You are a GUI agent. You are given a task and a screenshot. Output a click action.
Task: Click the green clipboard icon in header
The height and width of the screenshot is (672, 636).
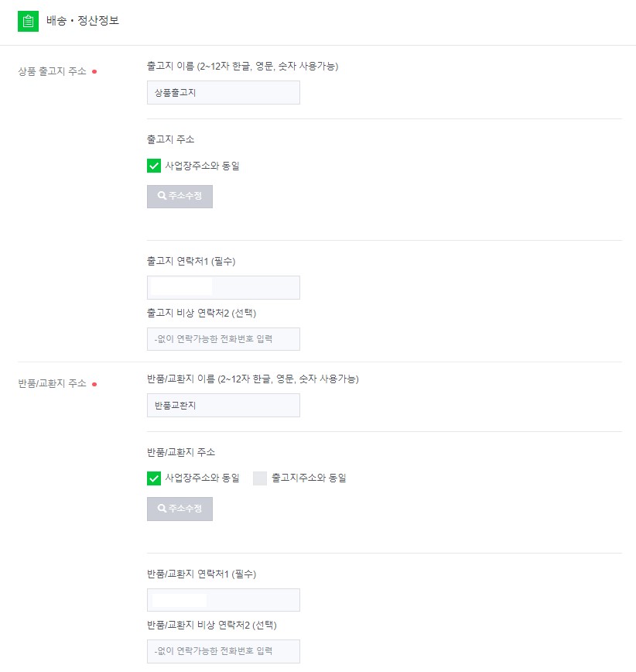point(28,22)
